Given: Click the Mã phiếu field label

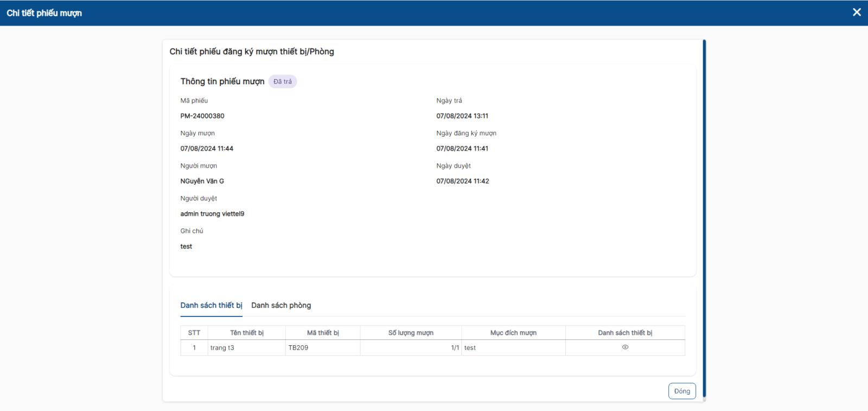Looking at the screenshot, I should click(x=194, y=100).
